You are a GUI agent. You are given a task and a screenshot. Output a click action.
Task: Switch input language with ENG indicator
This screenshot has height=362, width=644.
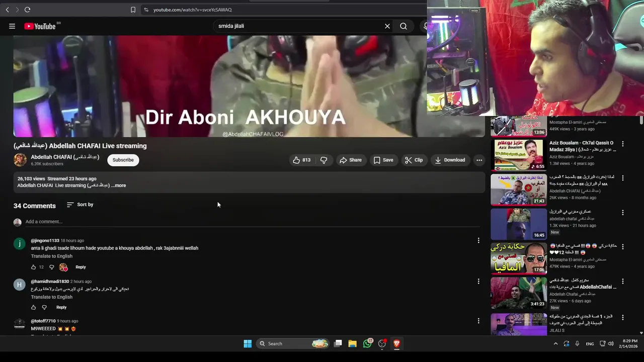click(x=590, y=344)
